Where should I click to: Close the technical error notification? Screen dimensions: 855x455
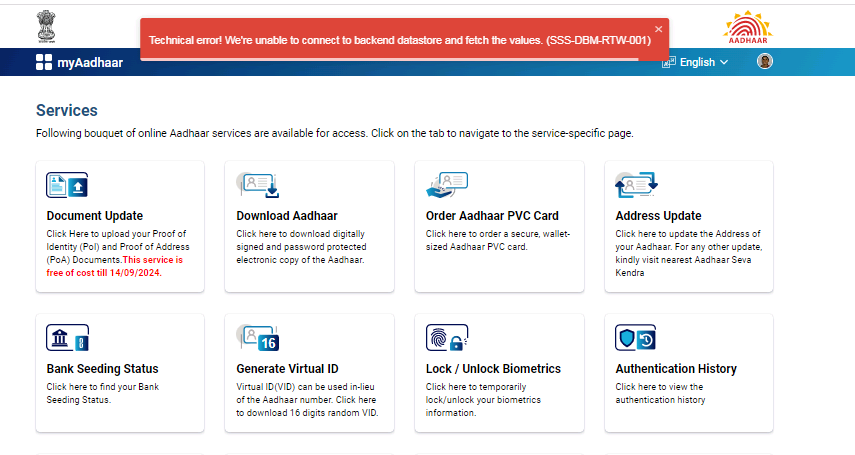[x=658, y=29]
